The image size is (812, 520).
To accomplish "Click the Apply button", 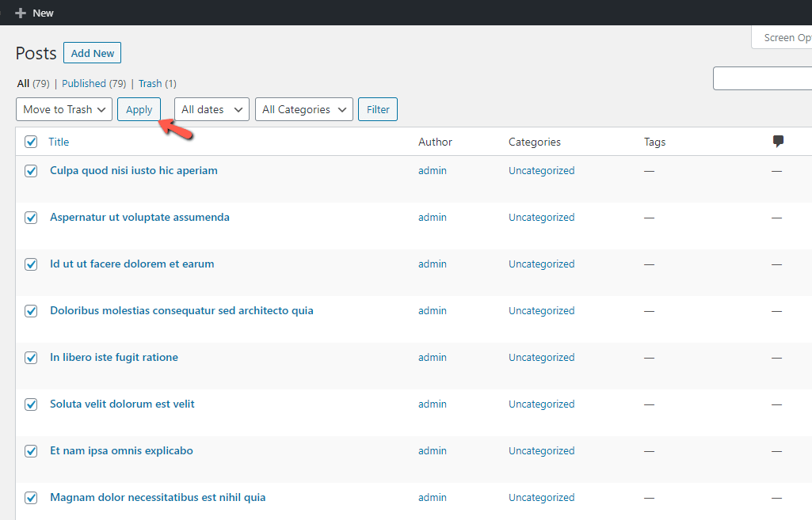I will coord(139,109).
